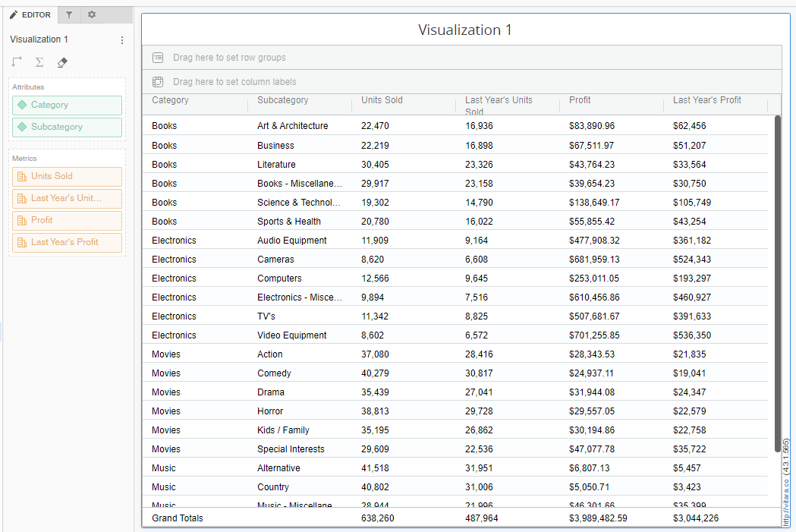Image resolution: width=796 pixels, height=532 pixels.
Task: Click the swap rows and columns arrow icon
Action: tap(16, 61)
